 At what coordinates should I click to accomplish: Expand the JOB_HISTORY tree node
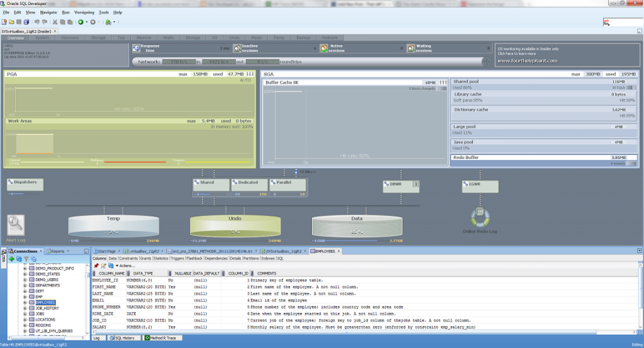point(25,308)
